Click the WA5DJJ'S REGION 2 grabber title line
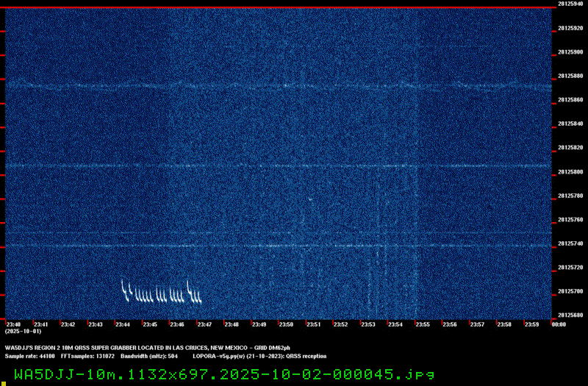Viewport: 588px width, 386px height. coord(148,348)
